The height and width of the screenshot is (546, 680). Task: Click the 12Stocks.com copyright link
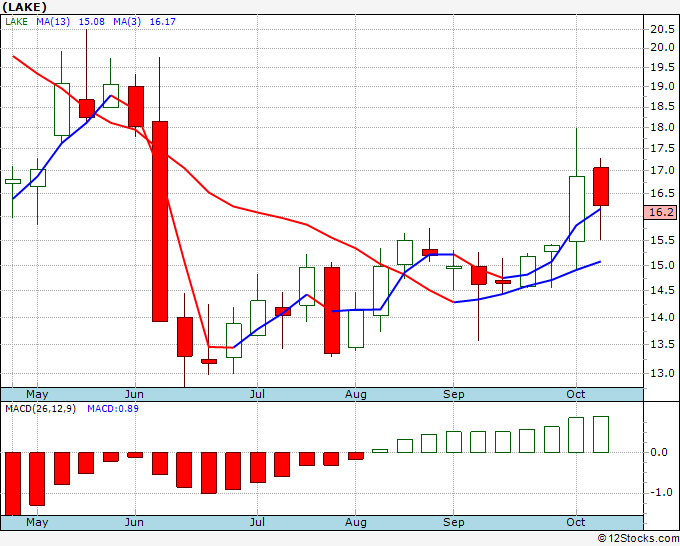[x=638, y=539]
